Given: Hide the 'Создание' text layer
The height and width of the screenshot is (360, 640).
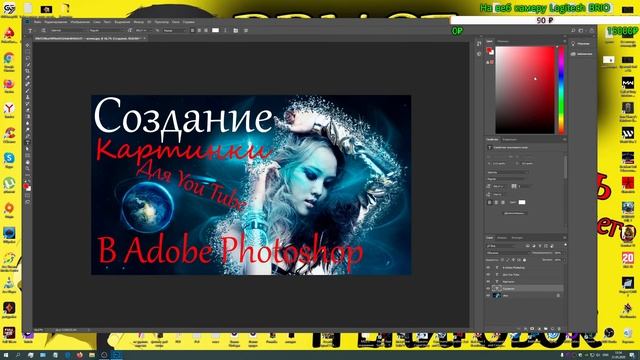Looking at the screenshot, I should click(x=488, y=289).
